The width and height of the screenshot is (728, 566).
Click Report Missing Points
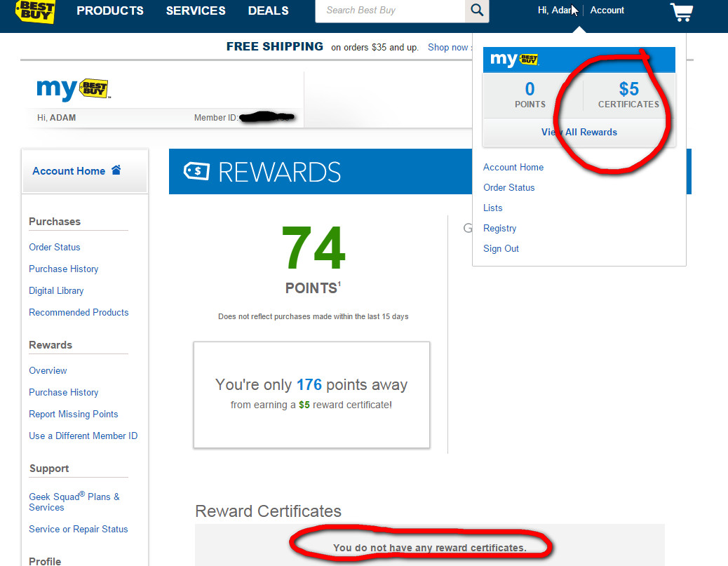point(74,415)
